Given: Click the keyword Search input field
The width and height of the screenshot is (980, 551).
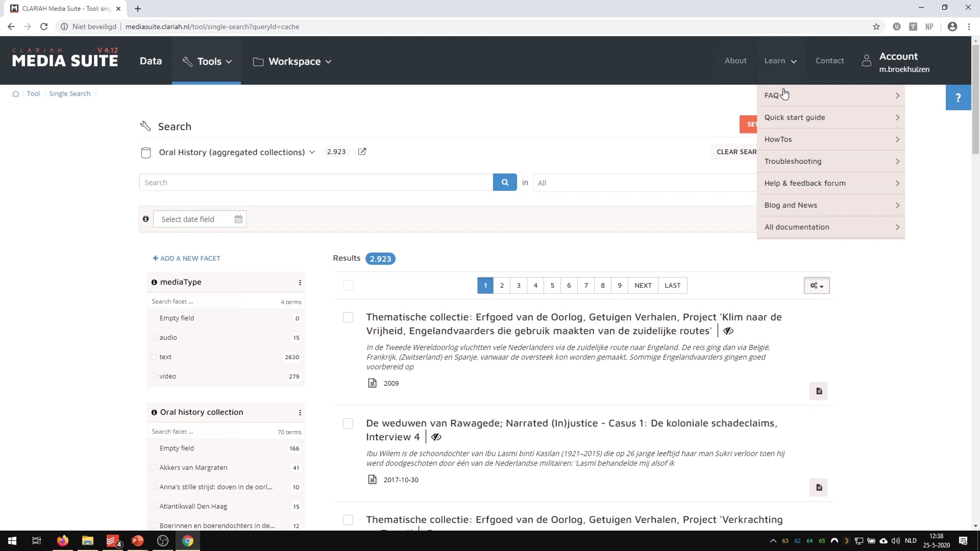Looking at the screenshot, I should pos(316,182).
